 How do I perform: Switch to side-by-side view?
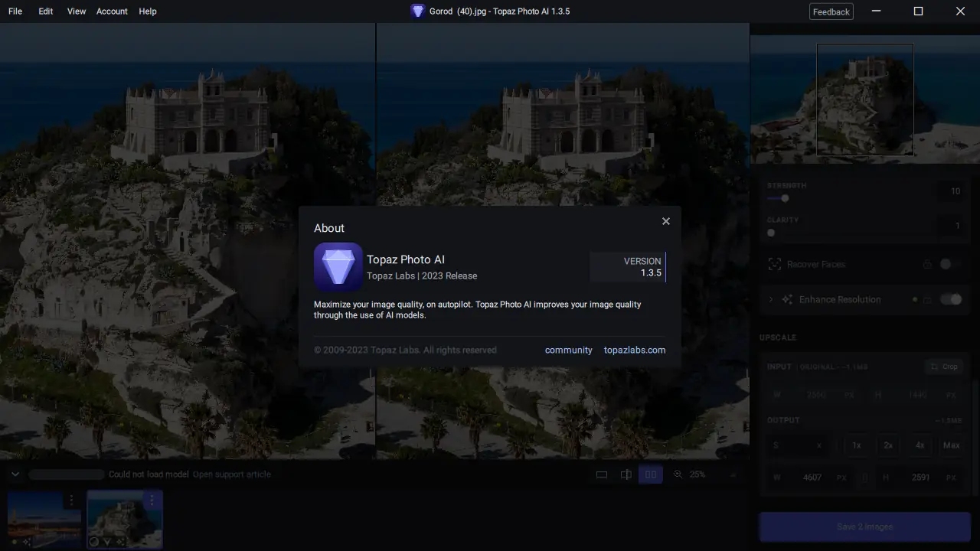click(651, 474)
